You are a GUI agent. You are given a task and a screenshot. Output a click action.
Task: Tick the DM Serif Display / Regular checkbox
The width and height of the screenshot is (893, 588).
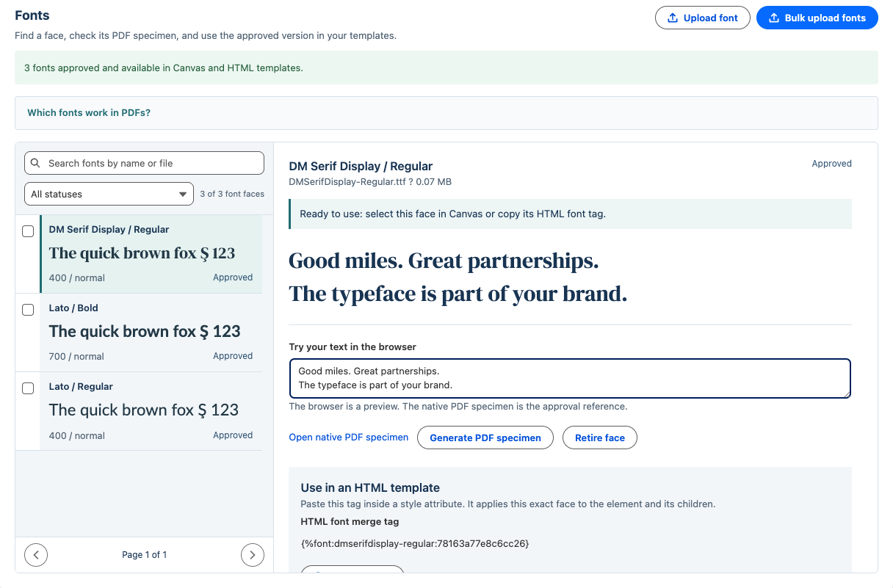click(x=28, y=231)
